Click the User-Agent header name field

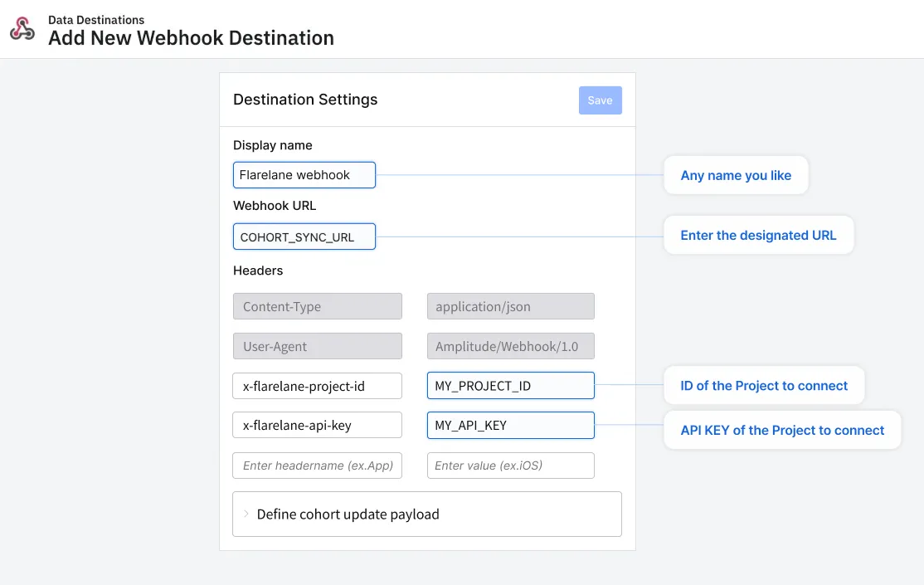tap(318, 346)
